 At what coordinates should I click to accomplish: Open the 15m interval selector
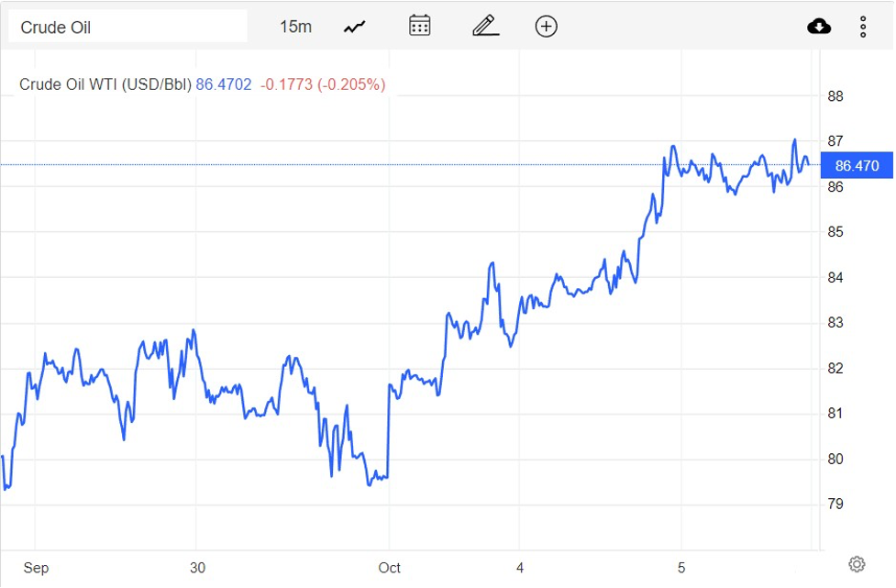tap(298, 27)
